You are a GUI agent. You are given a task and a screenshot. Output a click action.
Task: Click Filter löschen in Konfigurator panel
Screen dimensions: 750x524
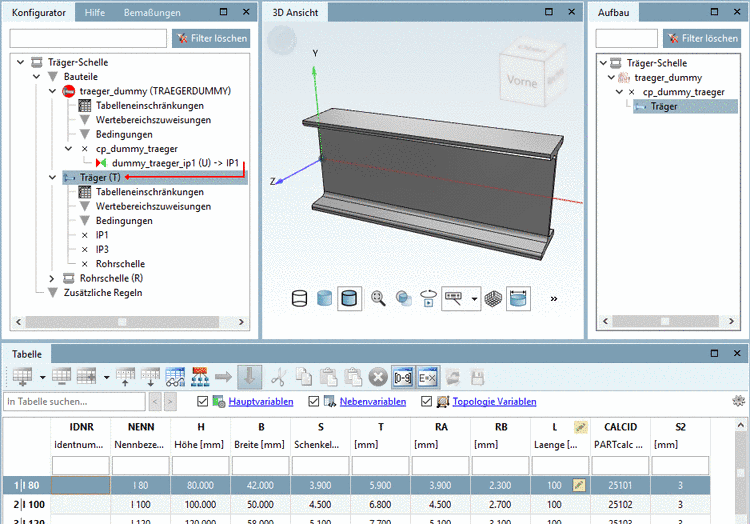point(210,39)
